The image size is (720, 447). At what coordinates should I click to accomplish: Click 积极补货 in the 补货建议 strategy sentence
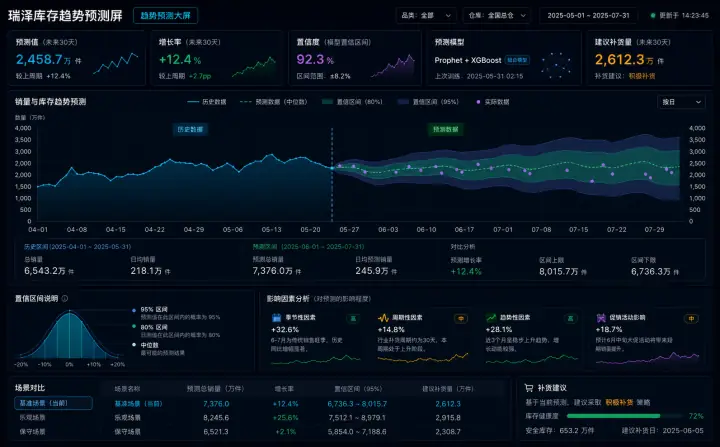point(619,402)
